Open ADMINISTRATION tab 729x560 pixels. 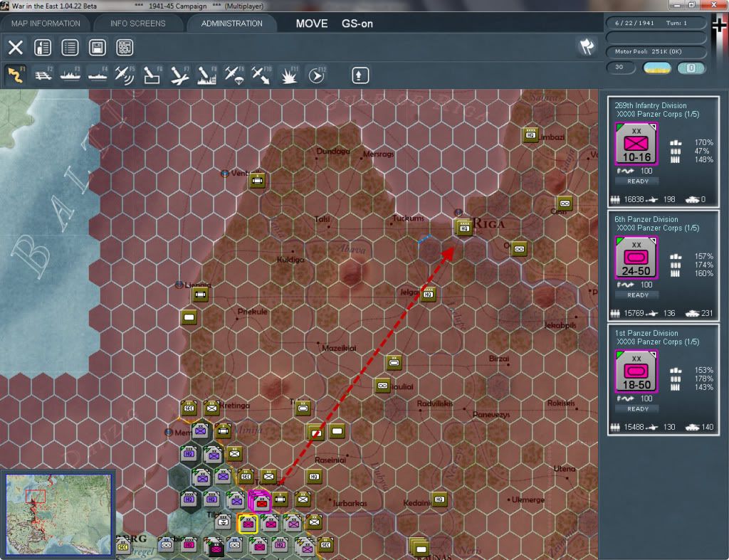(231, 23)
